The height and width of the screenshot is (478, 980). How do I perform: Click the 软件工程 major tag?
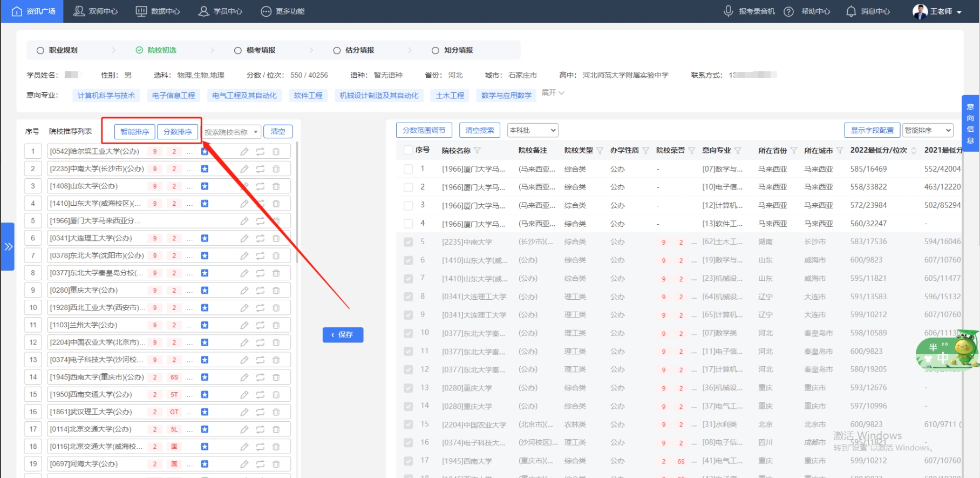pyautogui.click(x=308, y=96)
